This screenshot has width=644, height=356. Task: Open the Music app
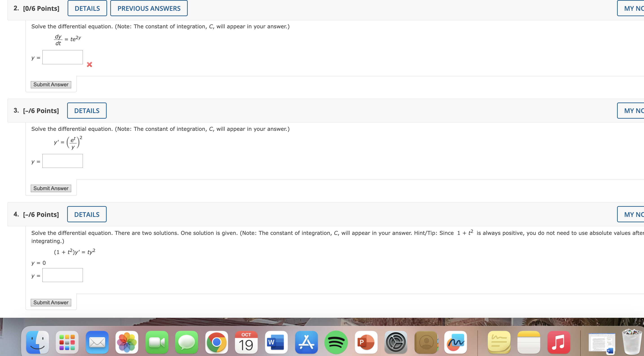tap(559, 342)
